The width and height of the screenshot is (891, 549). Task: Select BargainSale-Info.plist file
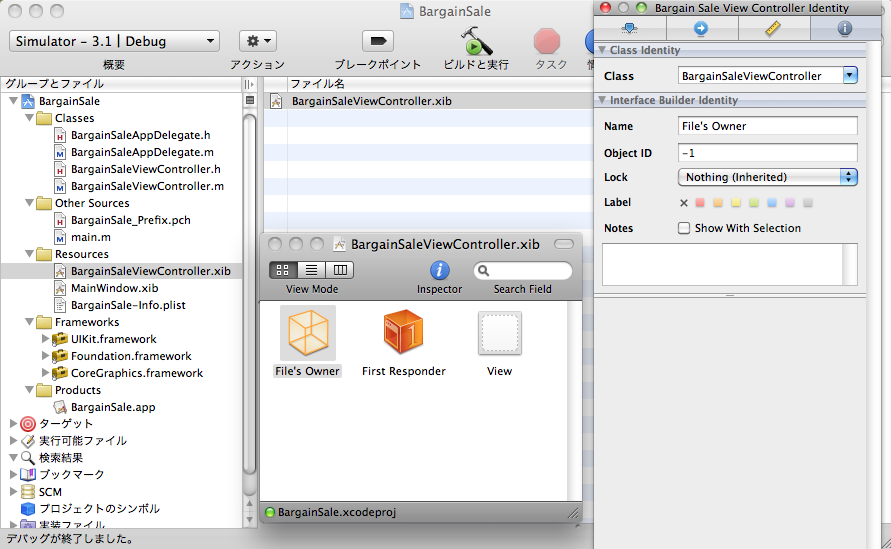click(128, 305)
